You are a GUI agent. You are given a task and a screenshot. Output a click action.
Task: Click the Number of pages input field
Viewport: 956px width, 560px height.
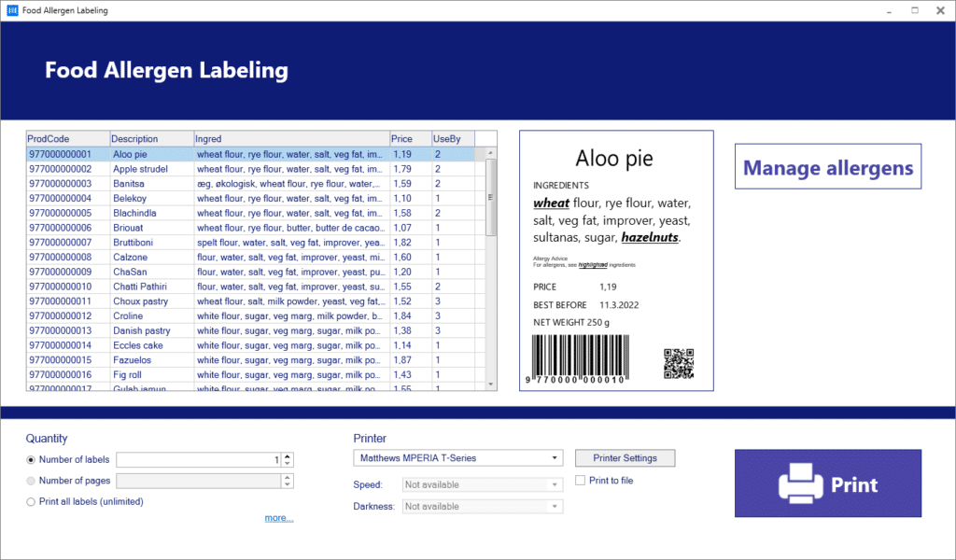[199, 482]
